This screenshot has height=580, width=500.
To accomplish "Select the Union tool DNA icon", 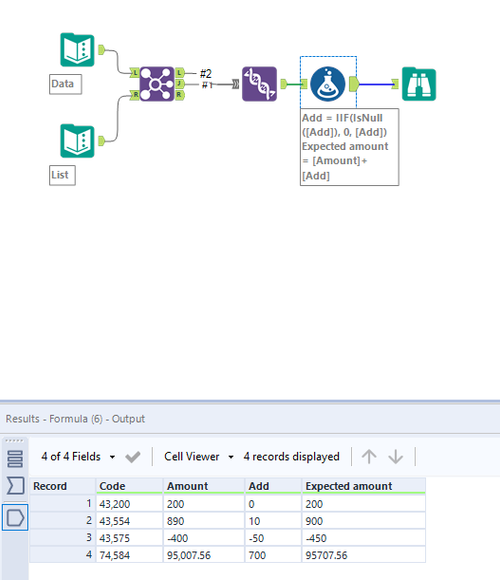I will click(259, 84).
